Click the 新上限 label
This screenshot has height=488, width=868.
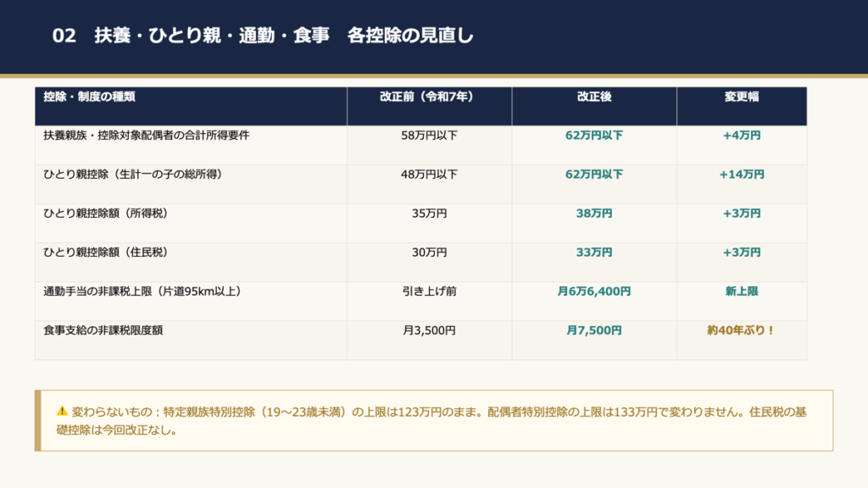click(741, 291)
